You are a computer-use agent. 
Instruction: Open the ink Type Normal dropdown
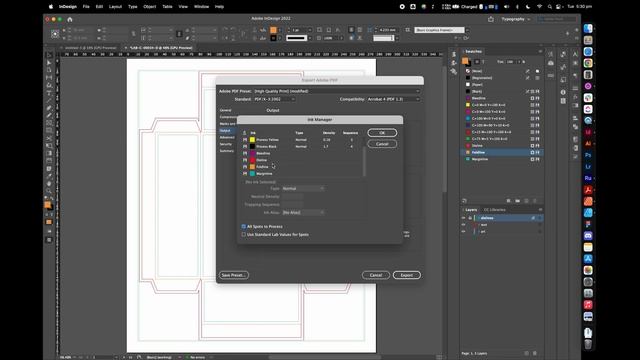303,189
